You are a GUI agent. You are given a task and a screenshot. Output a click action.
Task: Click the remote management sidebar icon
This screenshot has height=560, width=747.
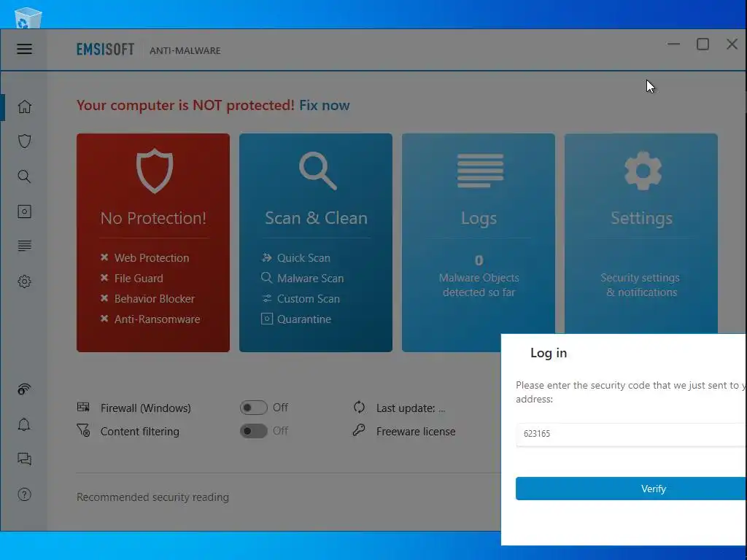click(24, 389)
